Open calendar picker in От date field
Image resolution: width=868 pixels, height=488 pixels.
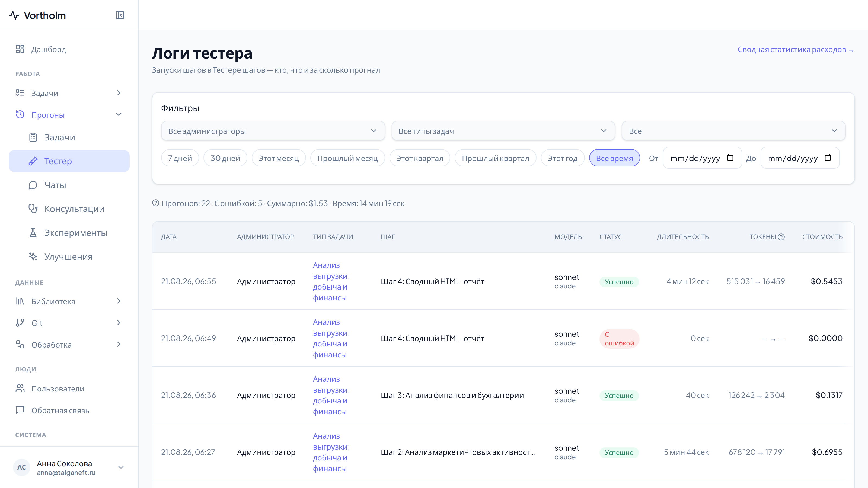(730, 158)
